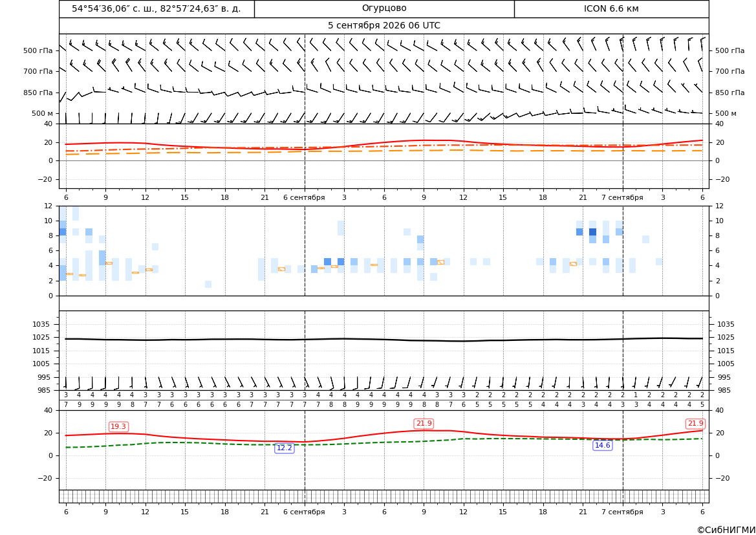Click the red 19.3 temperature maximum label

pyautogui.click(x=118, y=426)
